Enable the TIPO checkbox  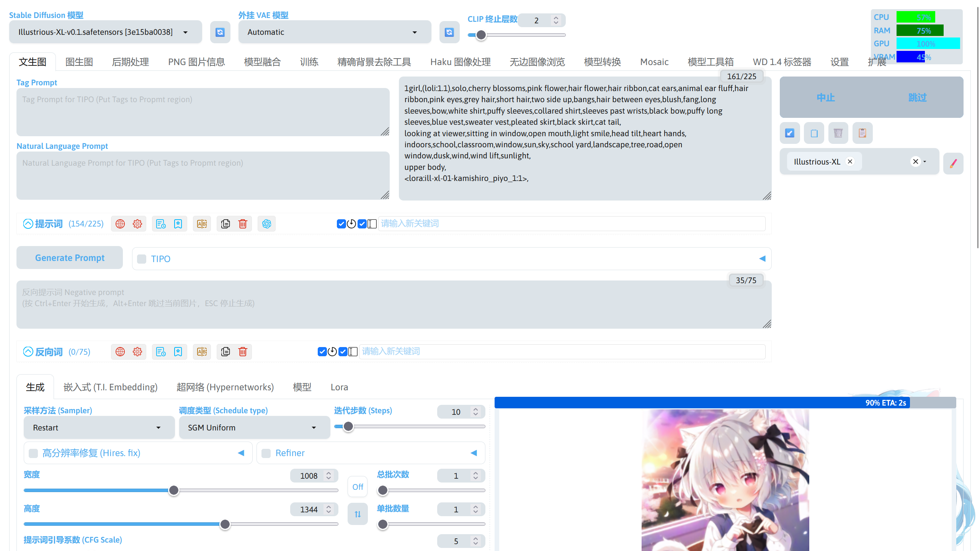click(x=141, y=259)
